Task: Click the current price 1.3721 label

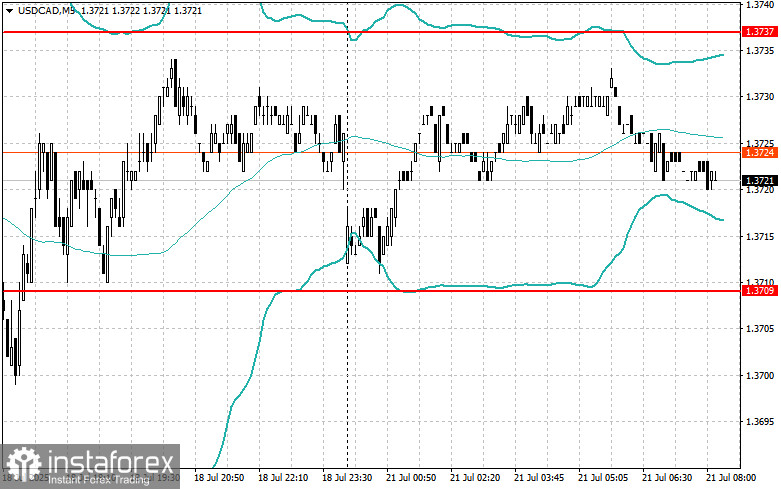Action: pos(759,180)
